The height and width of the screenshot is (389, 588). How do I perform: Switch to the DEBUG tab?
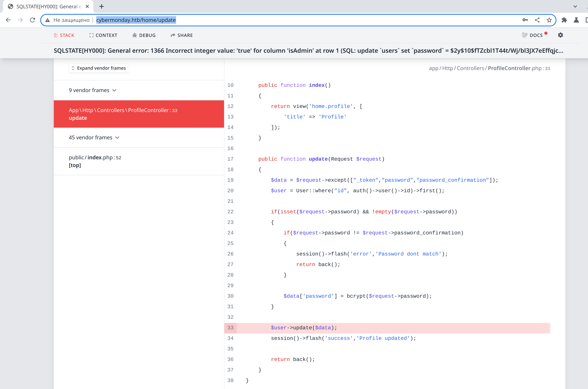[x=144, y=35]
